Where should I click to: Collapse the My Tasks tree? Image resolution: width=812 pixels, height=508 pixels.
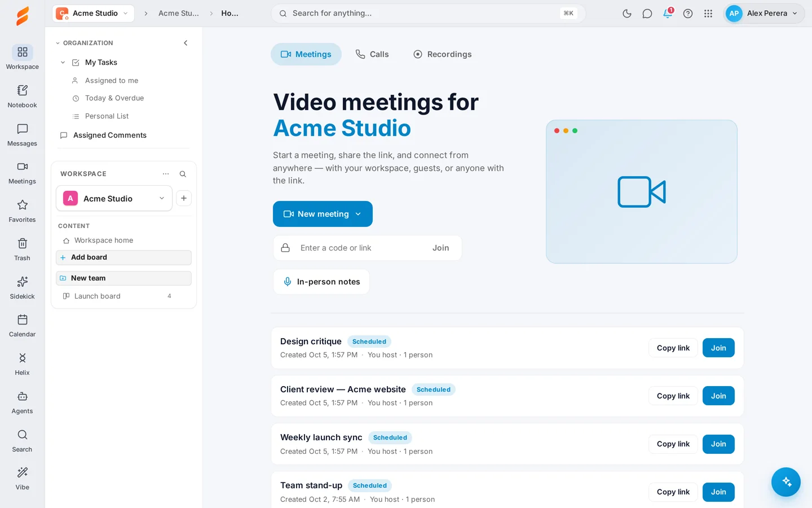pos(63,63)
